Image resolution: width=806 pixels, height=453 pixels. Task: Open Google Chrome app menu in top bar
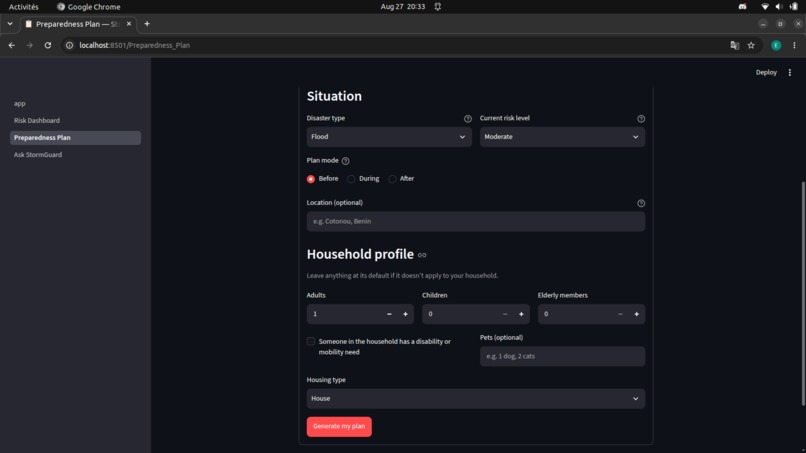tap(88, 7)
